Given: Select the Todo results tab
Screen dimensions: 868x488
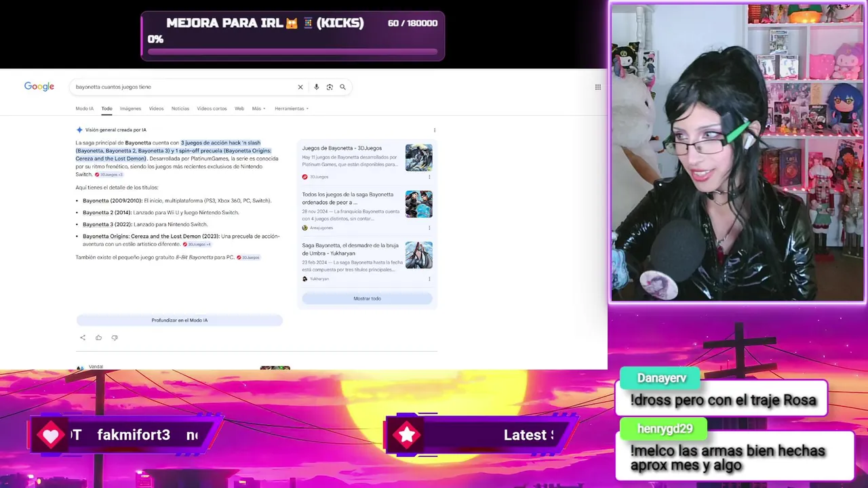Looking at the screenshot, I should (x=106, y=108).
